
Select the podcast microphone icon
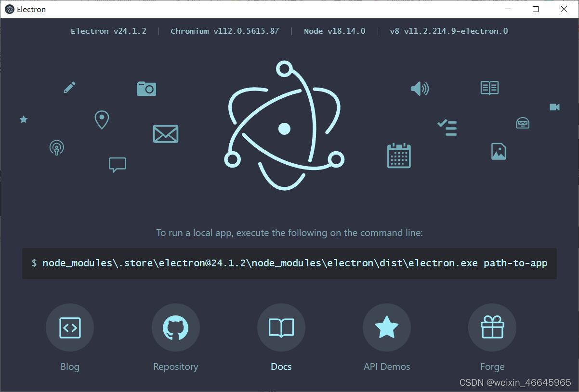click(x=56, y=148)
